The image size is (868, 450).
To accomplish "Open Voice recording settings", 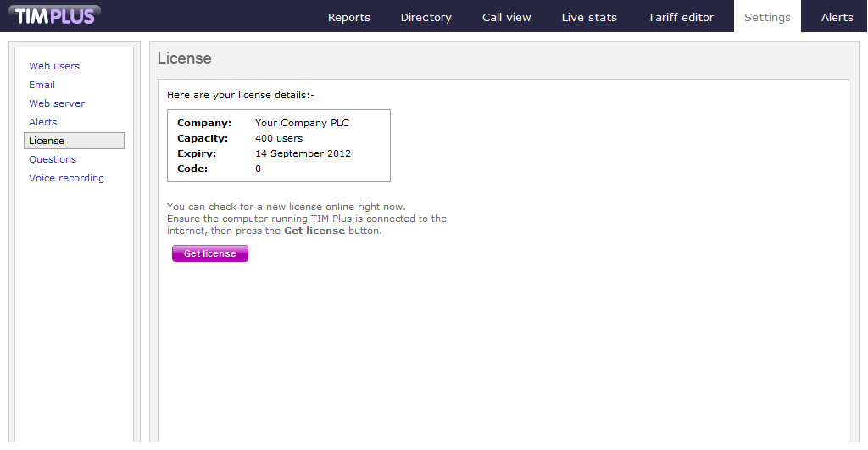I will (66, 178).
